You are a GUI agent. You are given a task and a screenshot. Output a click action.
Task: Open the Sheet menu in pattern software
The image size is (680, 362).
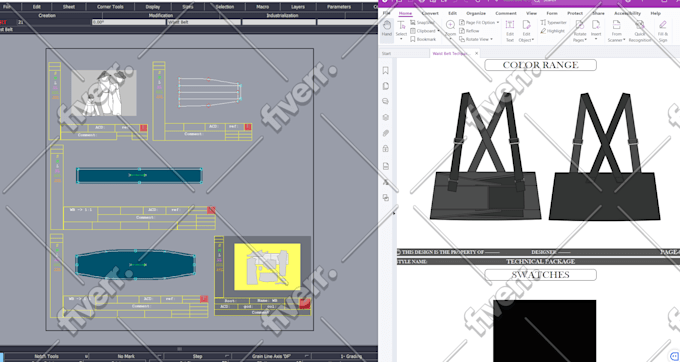pyautogui.click(x=69, y=7)
